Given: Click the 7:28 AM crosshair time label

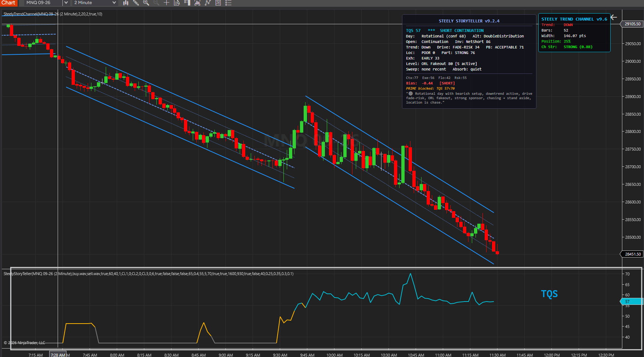Looking at the screenshot, I should tap(58, 355).
